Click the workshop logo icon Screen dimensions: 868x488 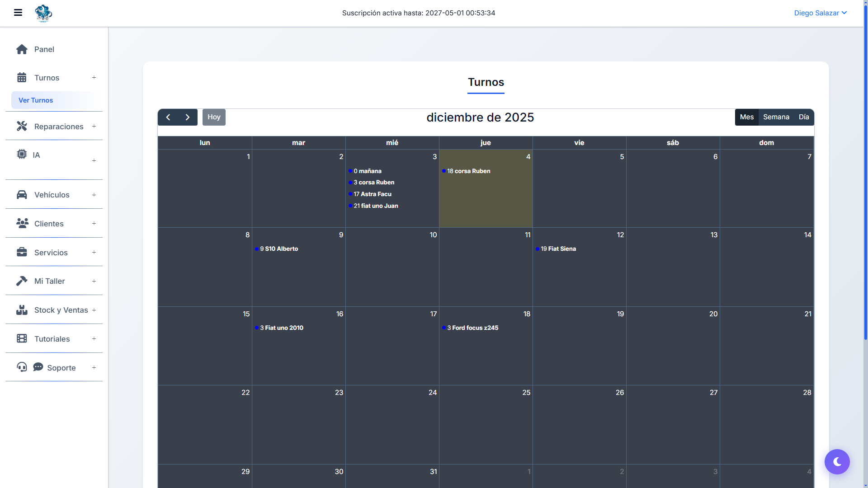tap(43, 13)
